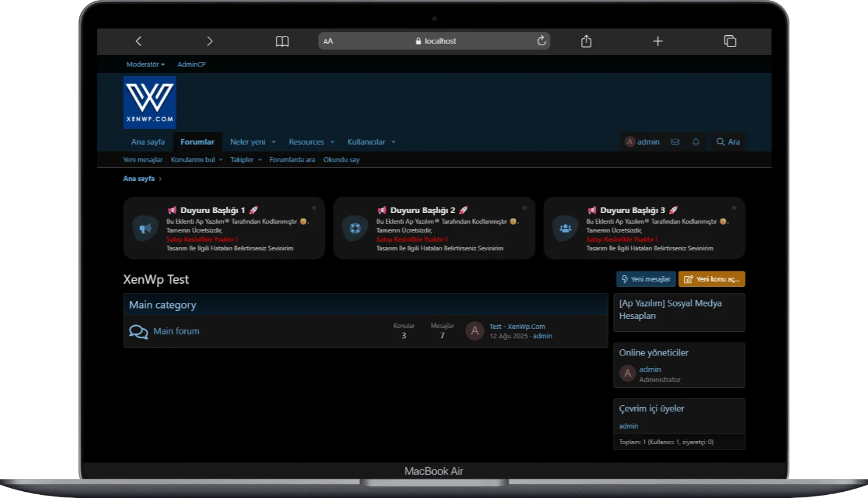Viewport: 868px width, 498px height.
Task: Open the Takipler submenu
Action: click(246, 160)
